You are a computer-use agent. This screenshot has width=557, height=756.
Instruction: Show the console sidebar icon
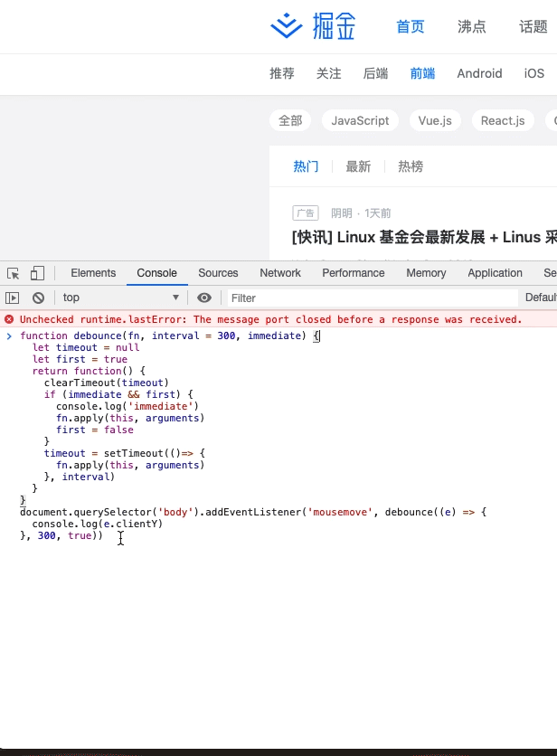tap(13, 298)
